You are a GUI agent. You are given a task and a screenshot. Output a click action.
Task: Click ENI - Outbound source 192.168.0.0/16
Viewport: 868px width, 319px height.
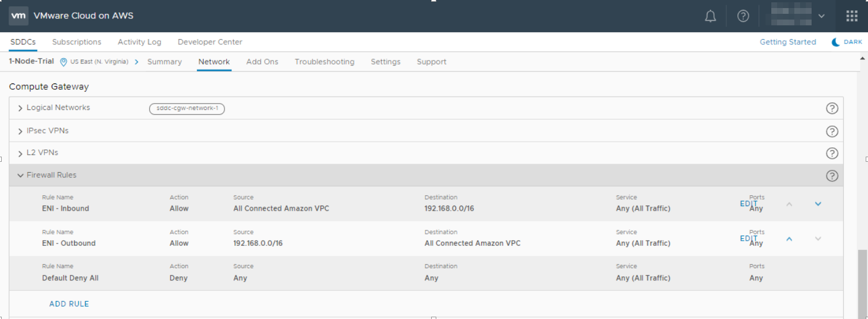pyautogui.click(x=258, y=243)
